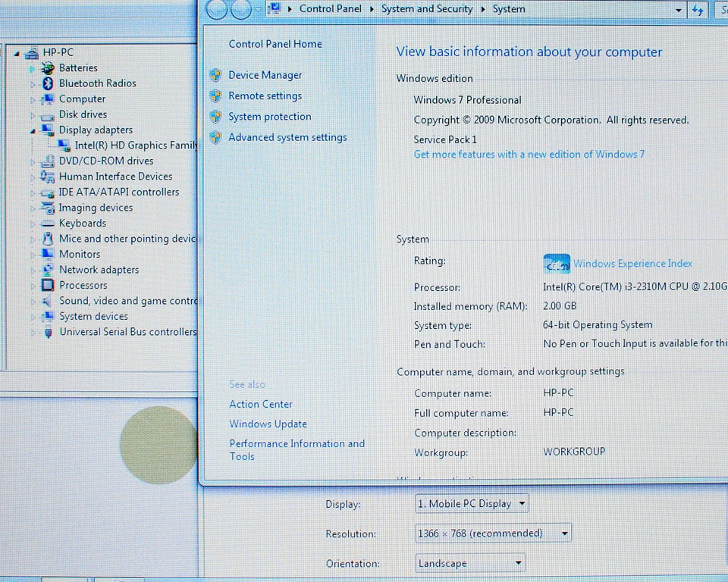Click the Monitors icon
The image size is (728, 582).
[x=47, y=255]
